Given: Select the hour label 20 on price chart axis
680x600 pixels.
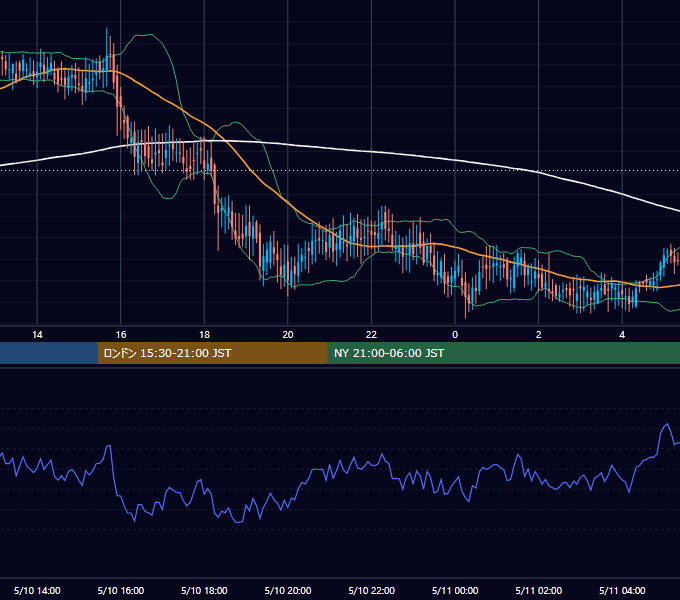Looking at the screenshot, I should click(288, 335).
